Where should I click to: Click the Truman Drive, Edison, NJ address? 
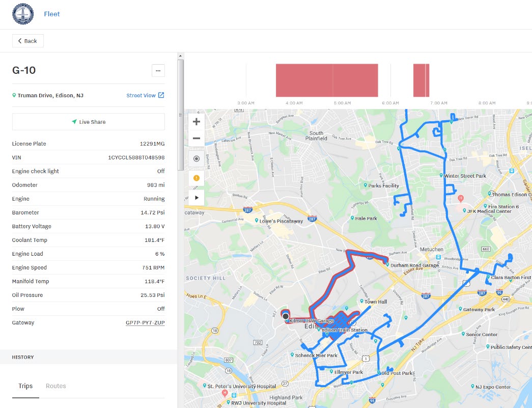pyautogui.click(x=50, y=95)
